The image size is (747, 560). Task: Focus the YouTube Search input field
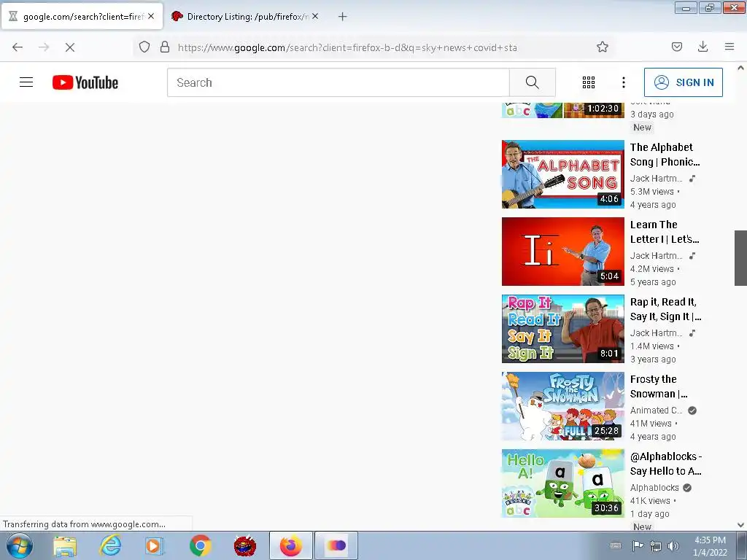pyautogui.click(x=338, y=82)
